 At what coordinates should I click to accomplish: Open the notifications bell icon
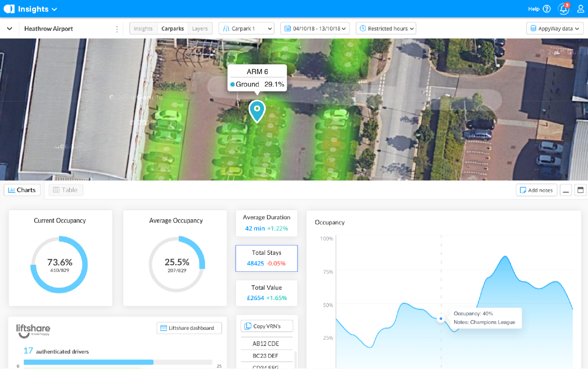point(563,9)
